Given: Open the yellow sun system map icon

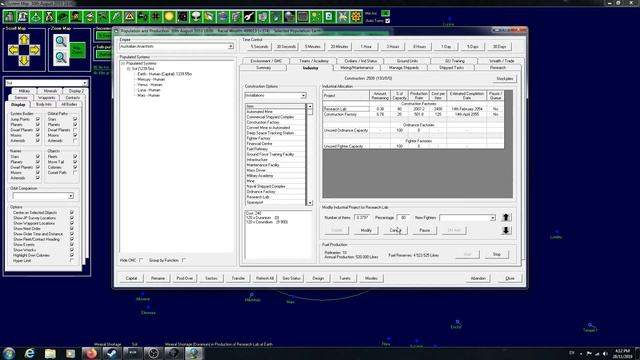Looking at the screenshot, I should click(x=169, y=17).
